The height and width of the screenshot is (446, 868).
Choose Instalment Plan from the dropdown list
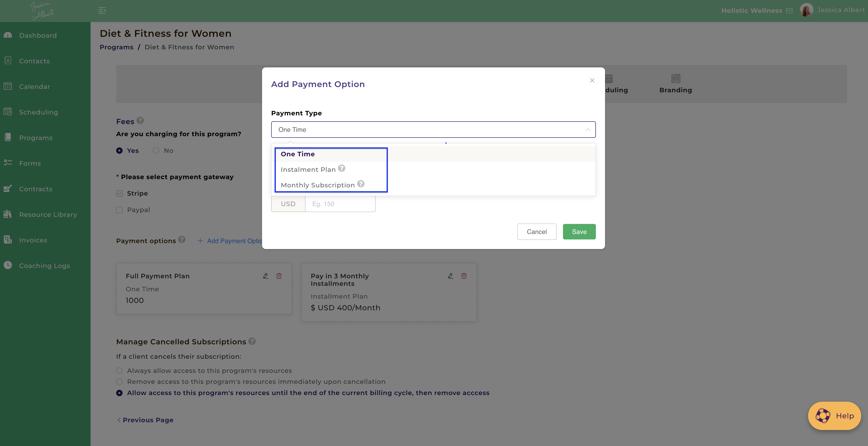point(433,169)
